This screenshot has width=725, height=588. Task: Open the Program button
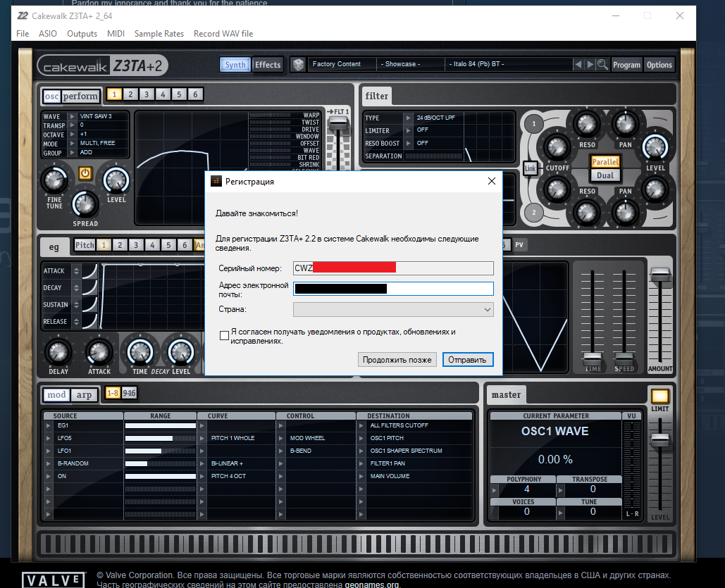(626, 65)
